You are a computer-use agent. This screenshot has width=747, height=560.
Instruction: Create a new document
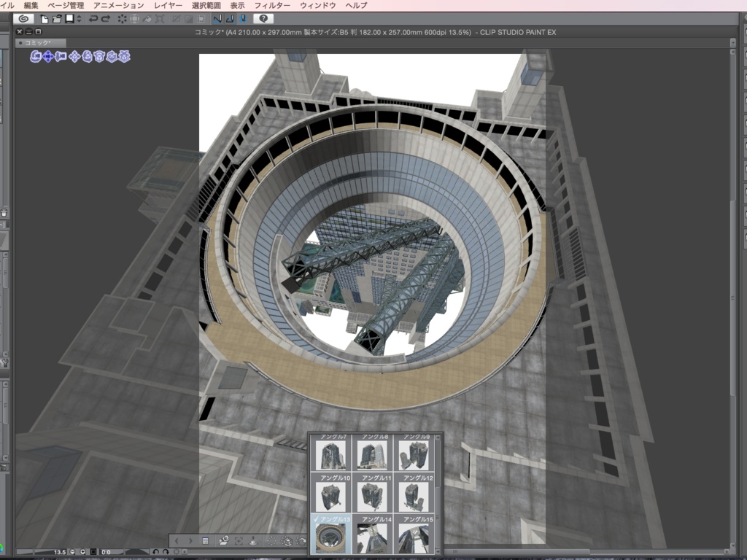(44, 19)
